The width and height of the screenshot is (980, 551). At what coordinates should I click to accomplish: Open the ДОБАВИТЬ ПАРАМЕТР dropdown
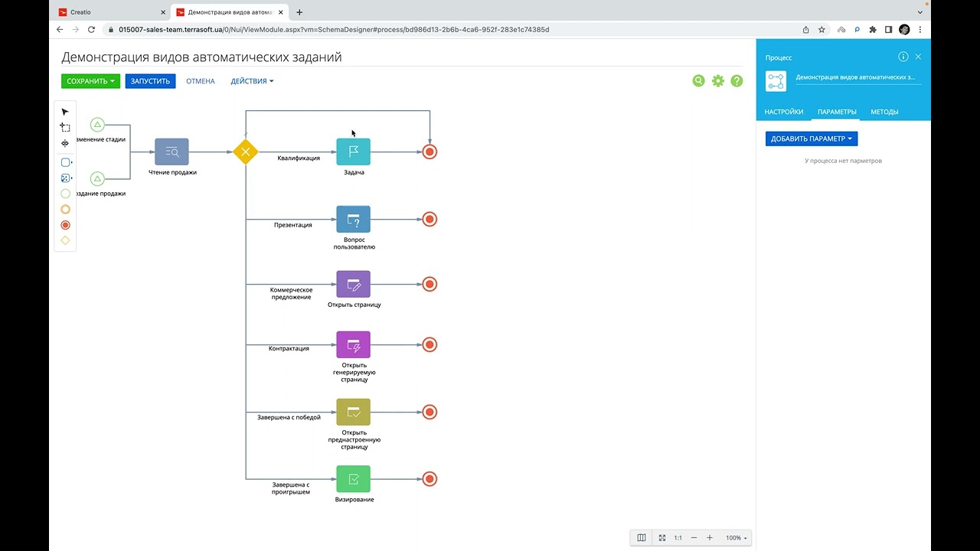pyautogui.click(x=812, y=139)
